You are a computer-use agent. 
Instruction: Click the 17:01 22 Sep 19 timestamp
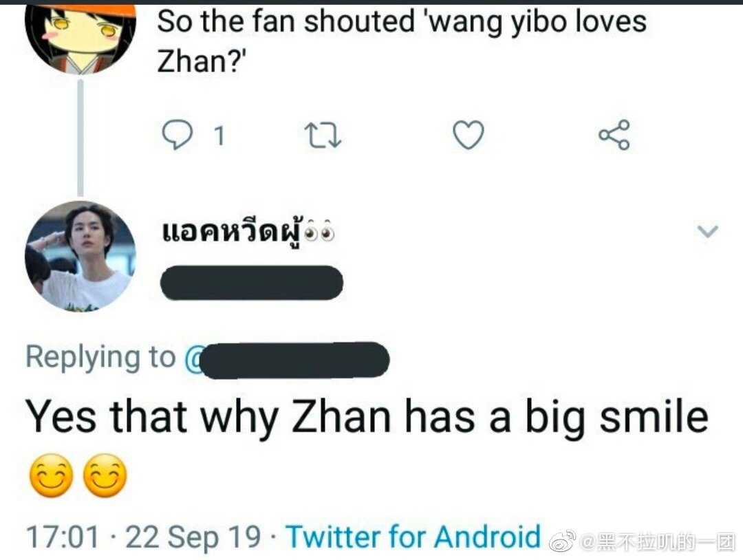(x=142, y=537)
